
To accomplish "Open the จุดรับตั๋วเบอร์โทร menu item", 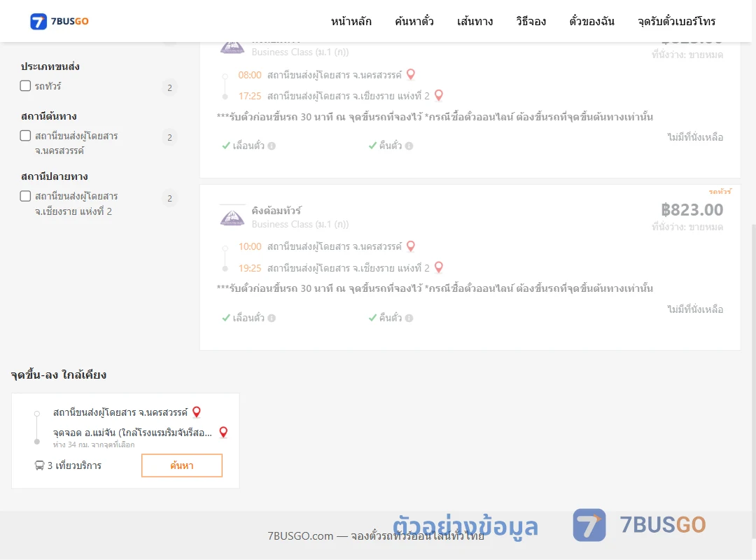I will click(x=676, y=21).
